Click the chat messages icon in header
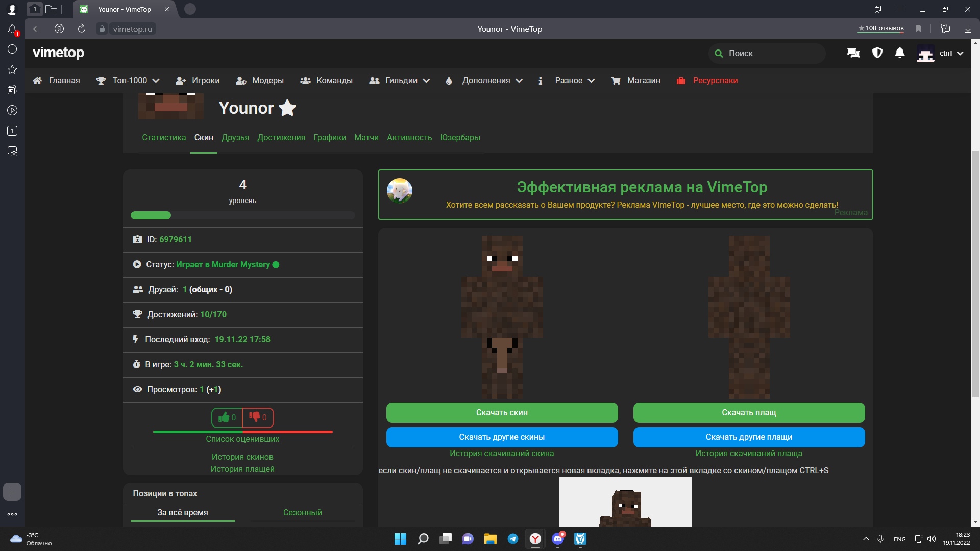Viewport: 980px width, 551px height. click(853, 53)
